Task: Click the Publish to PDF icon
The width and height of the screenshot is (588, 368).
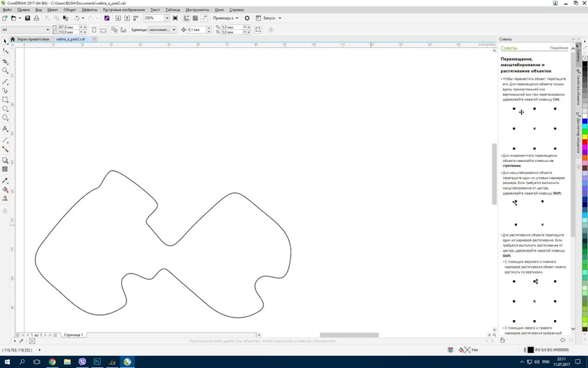Action: pos(136,18)
